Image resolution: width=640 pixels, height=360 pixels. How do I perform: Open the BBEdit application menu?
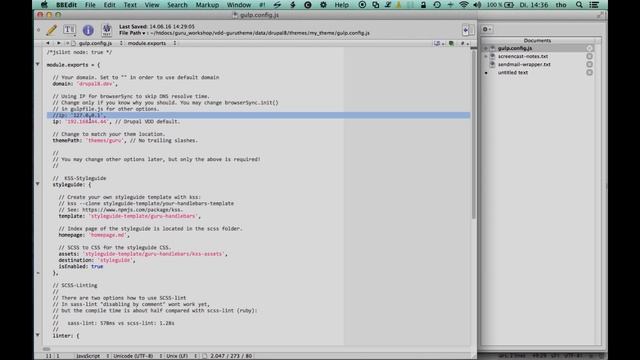point(66,5)
